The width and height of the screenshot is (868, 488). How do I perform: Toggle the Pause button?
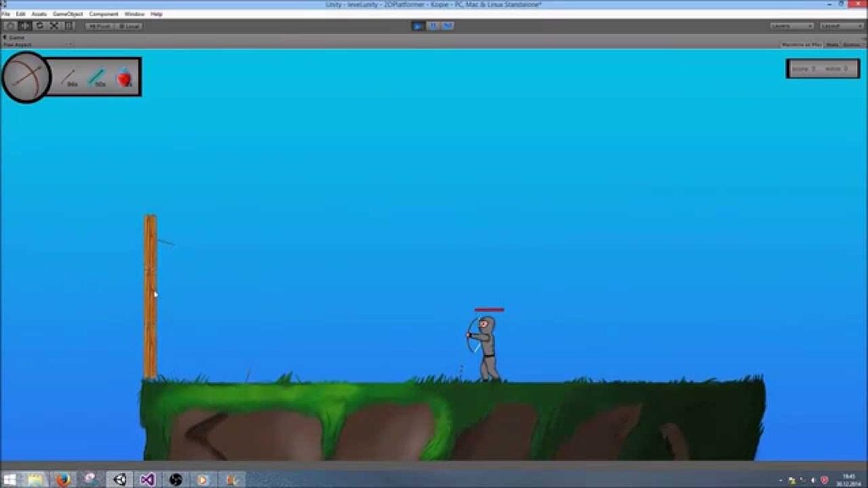(x=434, y=25)
